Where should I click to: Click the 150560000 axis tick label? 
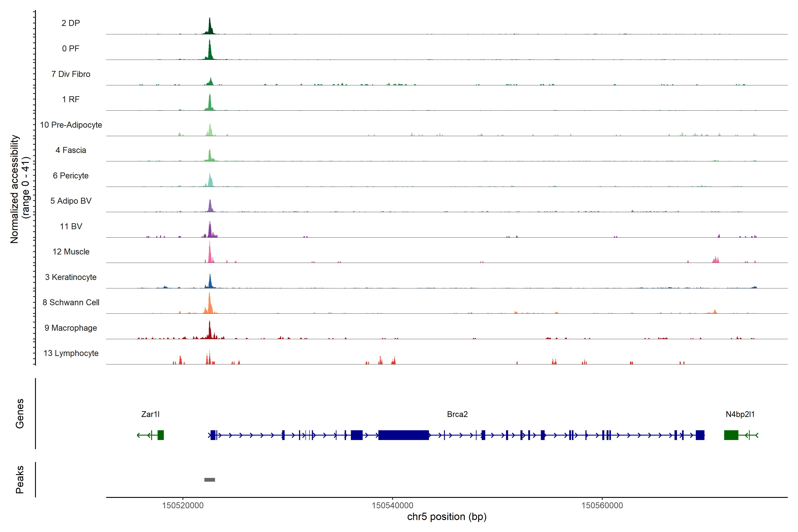tap(602, 505)
